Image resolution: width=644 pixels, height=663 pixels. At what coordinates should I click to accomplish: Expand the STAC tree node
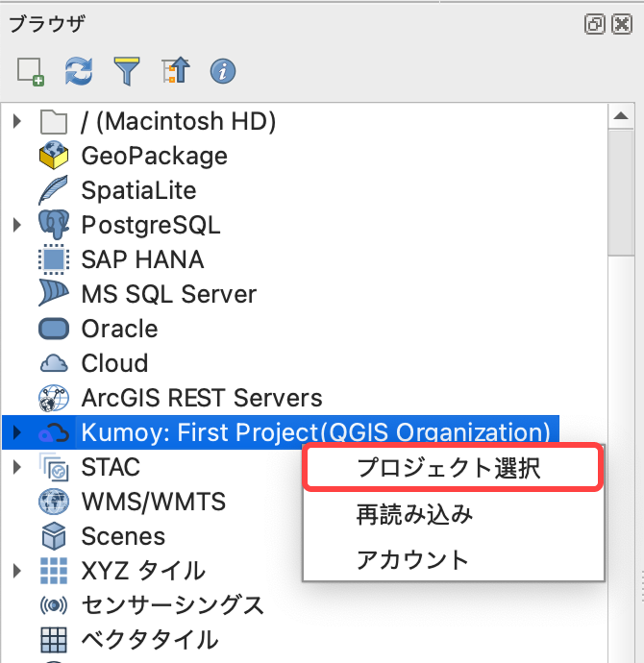click(17, 467)
